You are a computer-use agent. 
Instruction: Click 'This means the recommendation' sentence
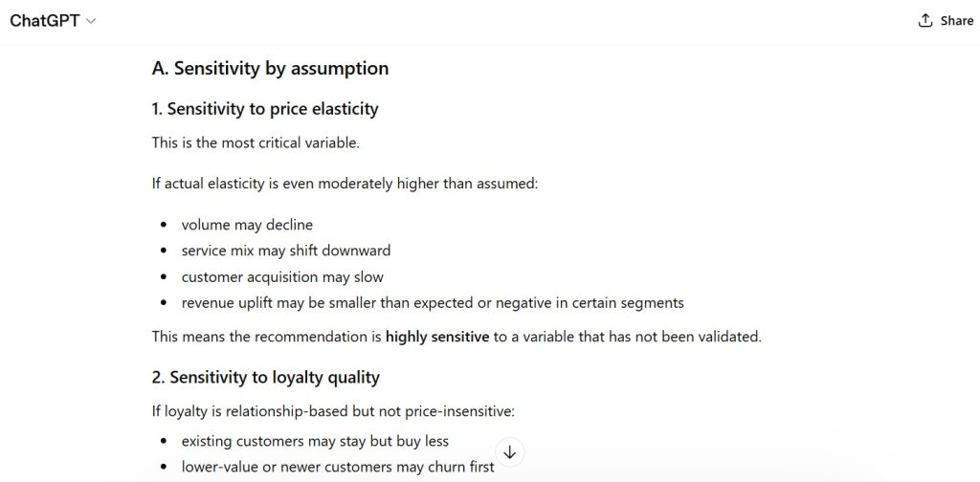coord(267,337)
